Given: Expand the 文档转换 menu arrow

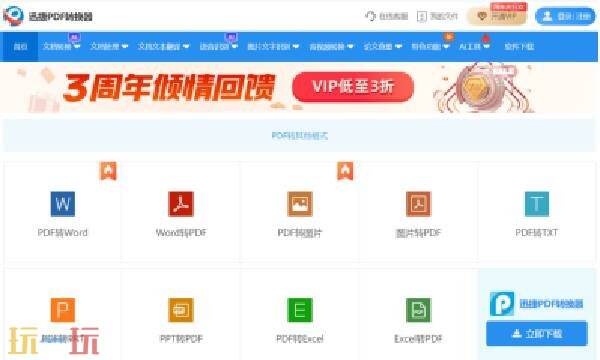Looking at the screenshot, I should [x=77, y=46].
